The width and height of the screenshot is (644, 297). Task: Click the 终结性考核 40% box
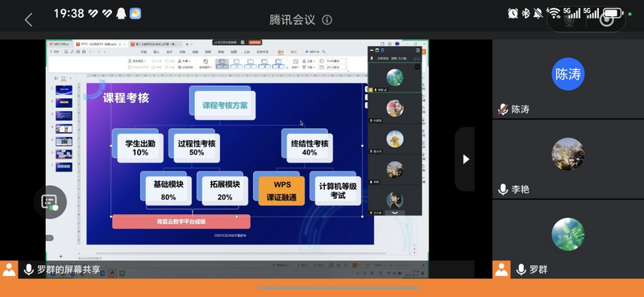coord(310,147)
